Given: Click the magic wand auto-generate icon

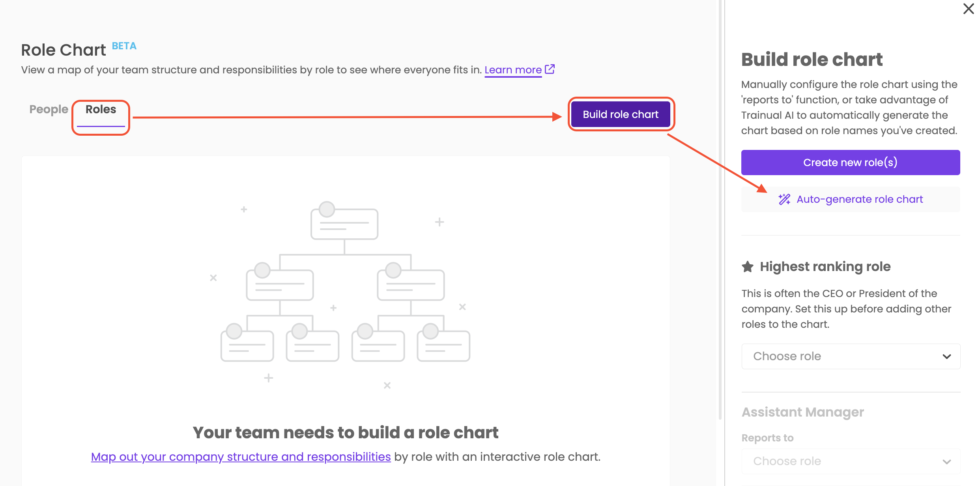Looking at the screenshot, I should click(x=784, y=199).
